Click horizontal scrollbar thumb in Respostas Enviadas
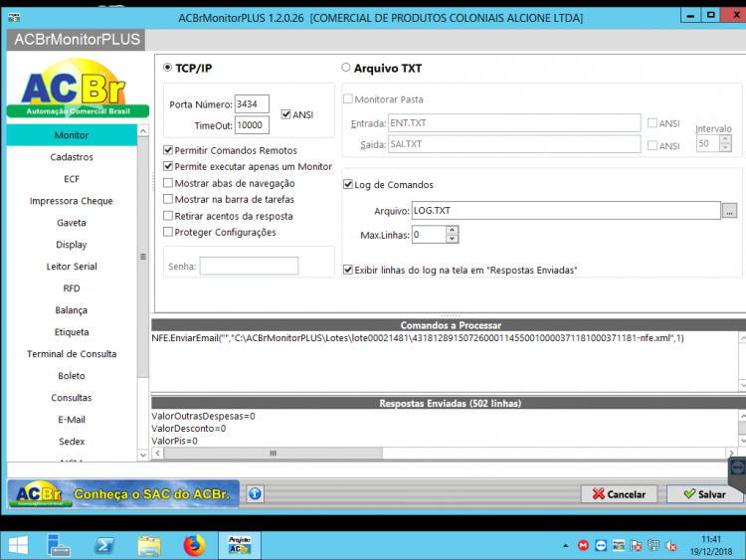This screenshot has width=746, height=560. 274,453
